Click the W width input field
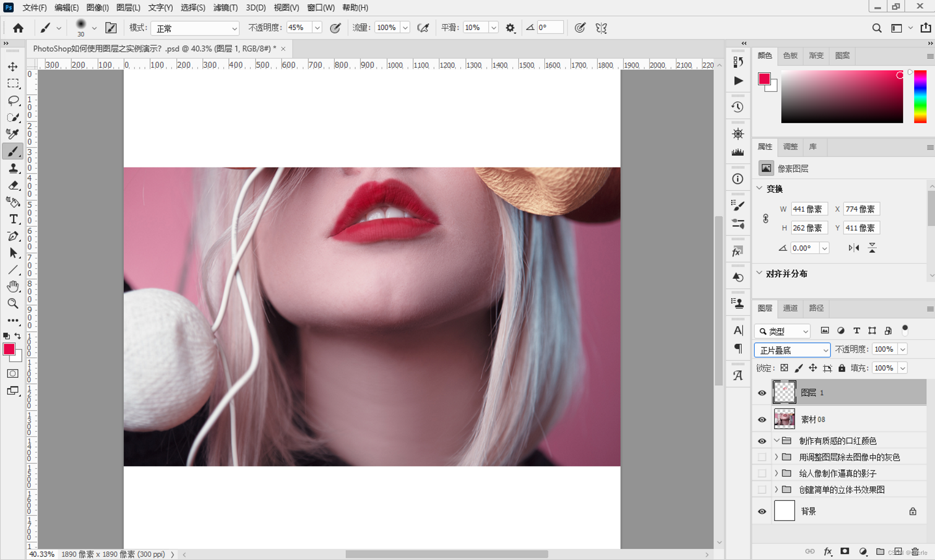 coord(809,209)
